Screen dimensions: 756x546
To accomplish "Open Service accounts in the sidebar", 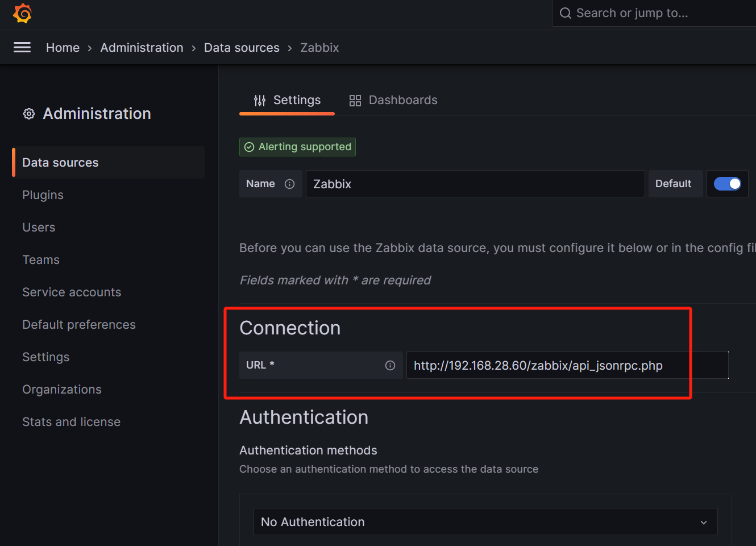I will 72,292.
